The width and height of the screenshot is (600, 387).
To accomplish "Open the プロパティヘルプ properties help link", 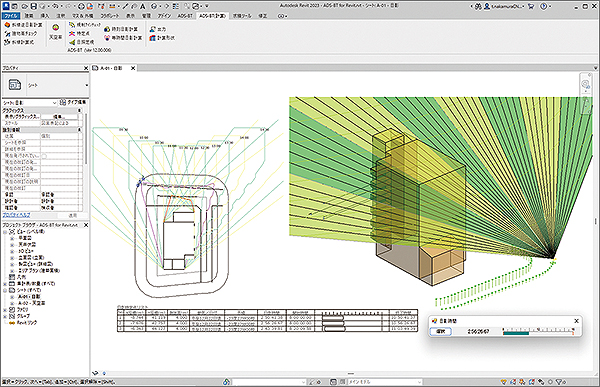I will (x=16, y=215).
